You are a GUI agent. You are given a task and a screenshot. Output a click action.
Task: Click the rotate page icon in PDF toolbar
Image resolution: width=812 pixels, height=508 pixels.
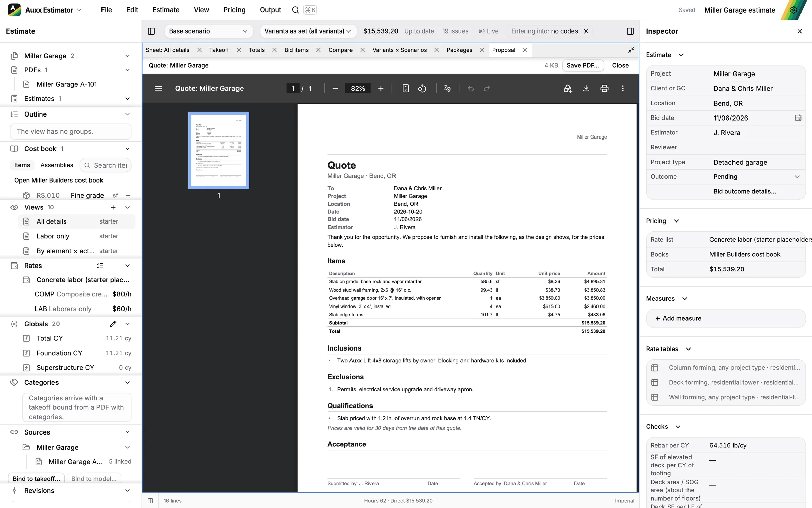(x=422, y=89)
